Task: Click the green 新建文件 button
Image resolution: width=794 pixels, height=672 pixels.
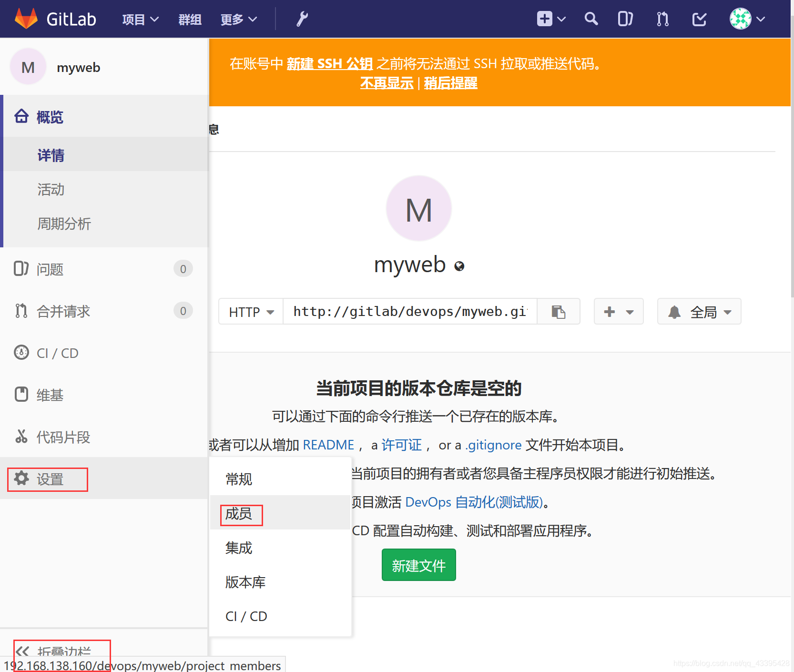Action: (x=418, y=565)
